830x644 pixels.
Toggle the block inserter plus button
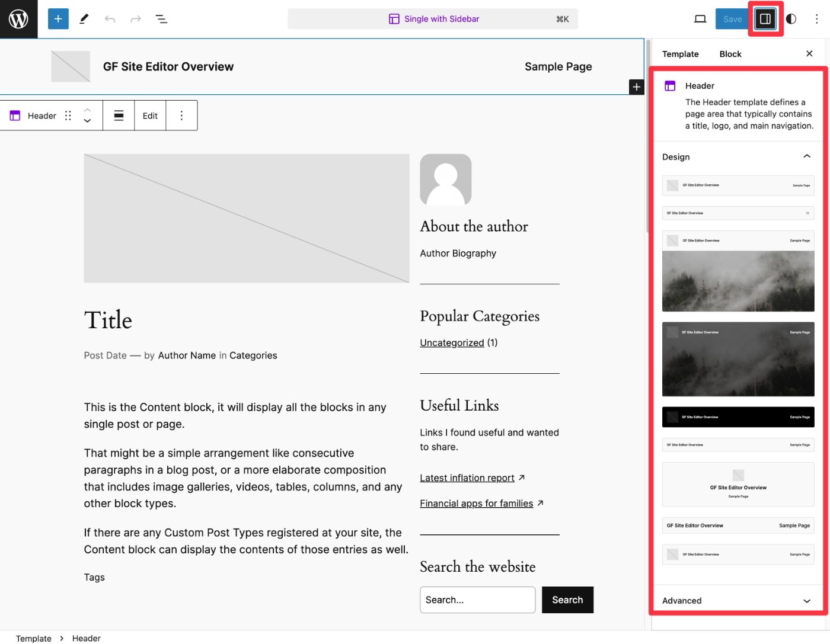(x=58, y=19)
